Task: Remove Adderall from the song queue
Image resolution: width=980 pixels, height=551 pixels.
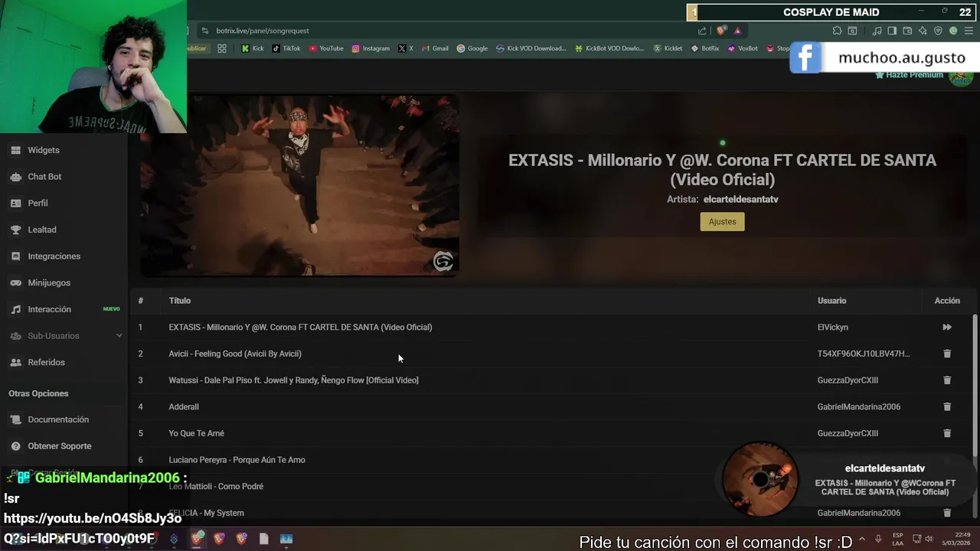Action: [x=947, y=407]
